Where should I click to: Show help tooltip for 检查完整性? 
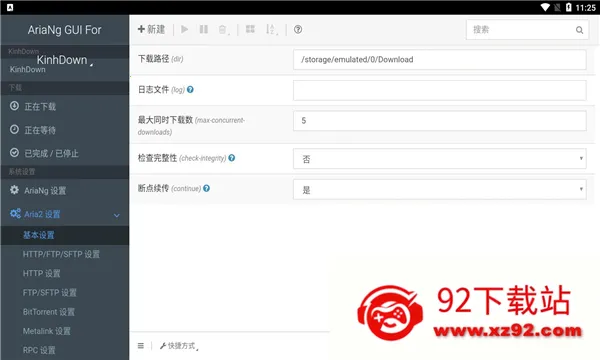point(232,158)
